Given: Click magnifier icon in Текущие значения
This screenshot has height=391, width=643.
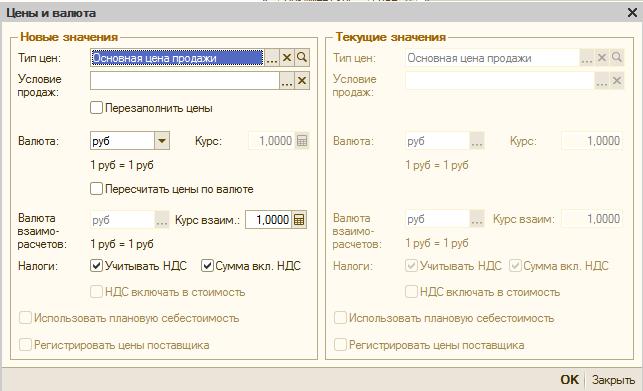Looking at the screenshot, I should point(617,58).
